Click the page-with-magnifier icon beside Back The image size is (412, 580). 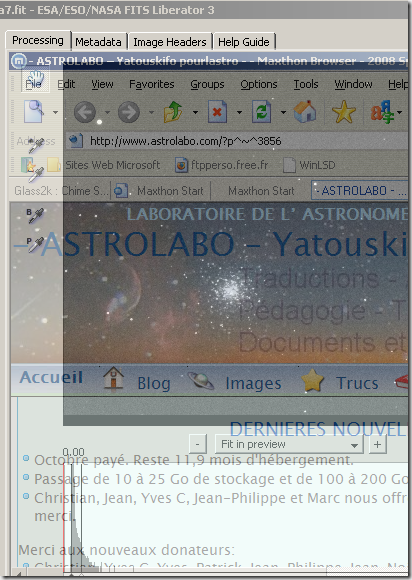tap(34, 111)
